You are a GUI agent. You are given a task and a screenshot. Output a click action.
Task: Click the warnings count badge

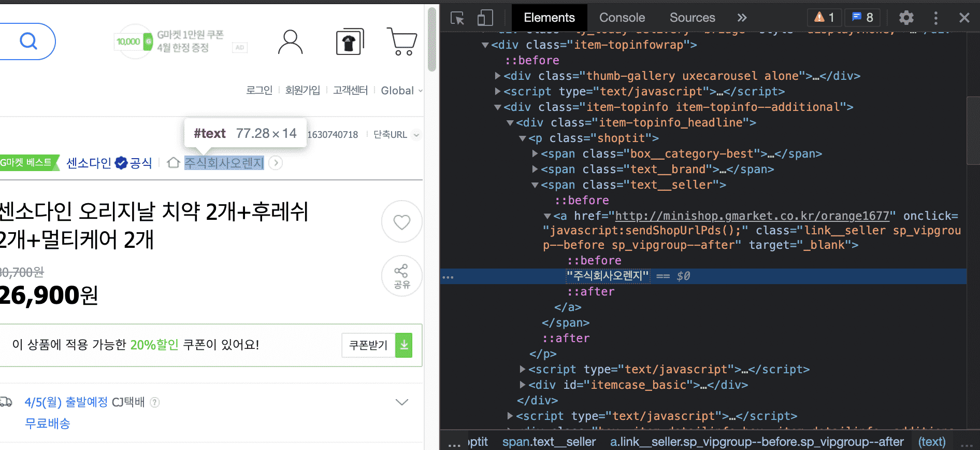pyautogui.click(x=825, y=18)
